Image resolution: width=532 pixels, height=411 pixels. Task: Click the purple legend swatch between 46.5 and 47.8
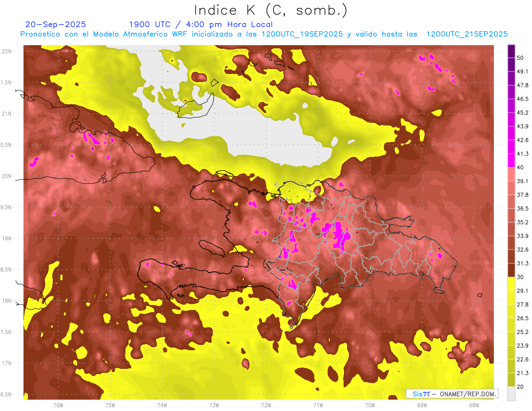pyautogui.click(x=511, y=92)
